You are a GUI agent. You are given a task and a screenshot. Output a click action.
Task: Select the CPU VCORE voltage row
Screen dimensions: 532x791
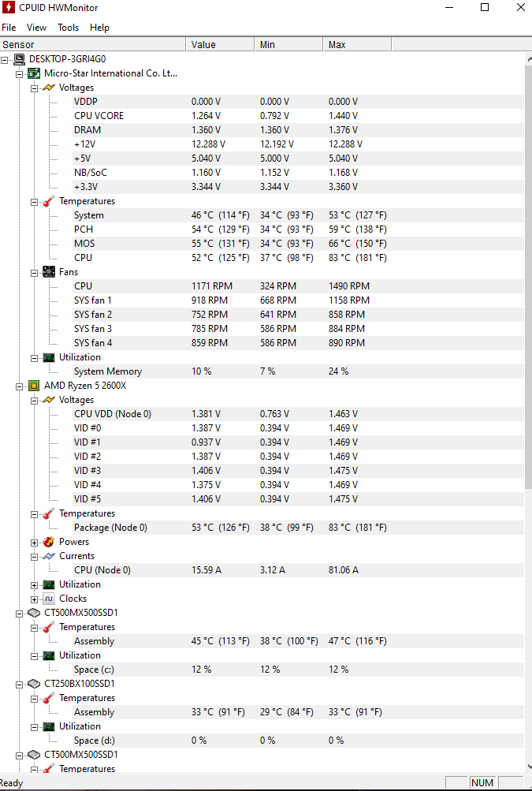point(99,116)
